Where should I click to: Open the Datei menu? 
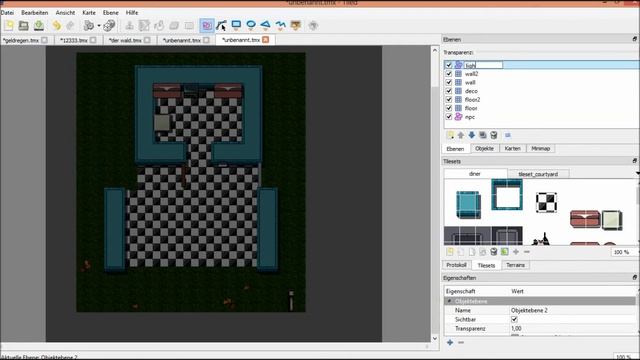point(7,13)
